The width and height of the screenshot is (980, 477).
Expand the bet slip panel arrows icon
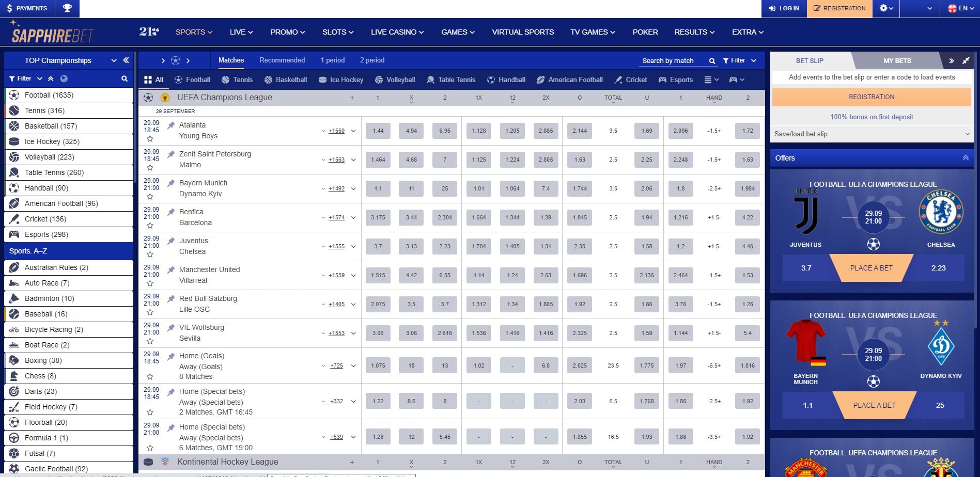[951, 61]
